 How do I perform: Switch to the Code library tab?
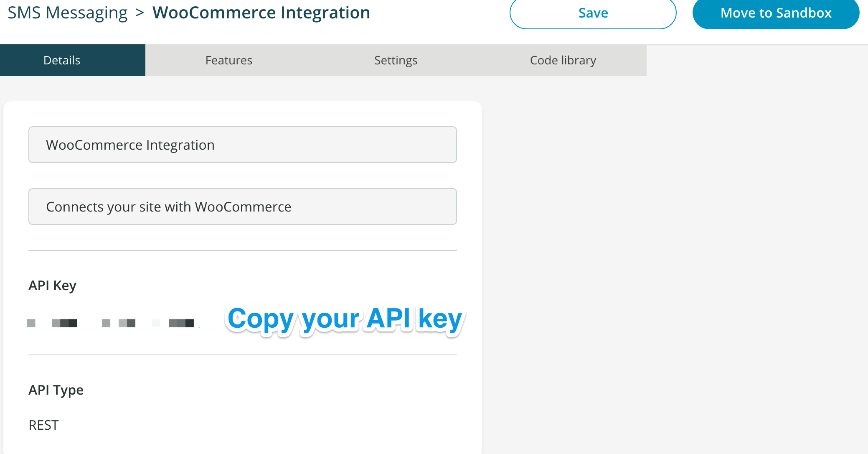pyautogui.click(x=563, y=60)
